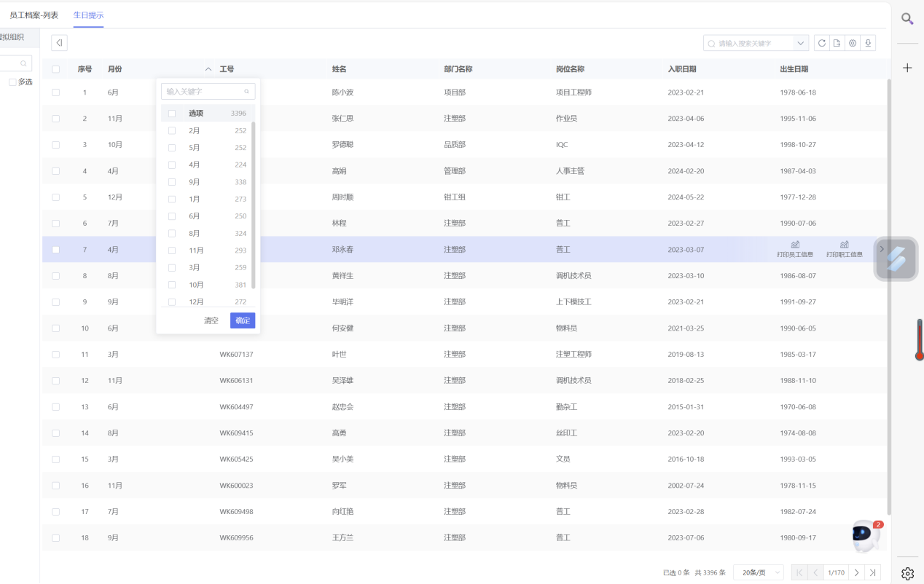Click the 输入关键字 filter search field
Viewport: 924px width, 584px height.
point(203,92)
